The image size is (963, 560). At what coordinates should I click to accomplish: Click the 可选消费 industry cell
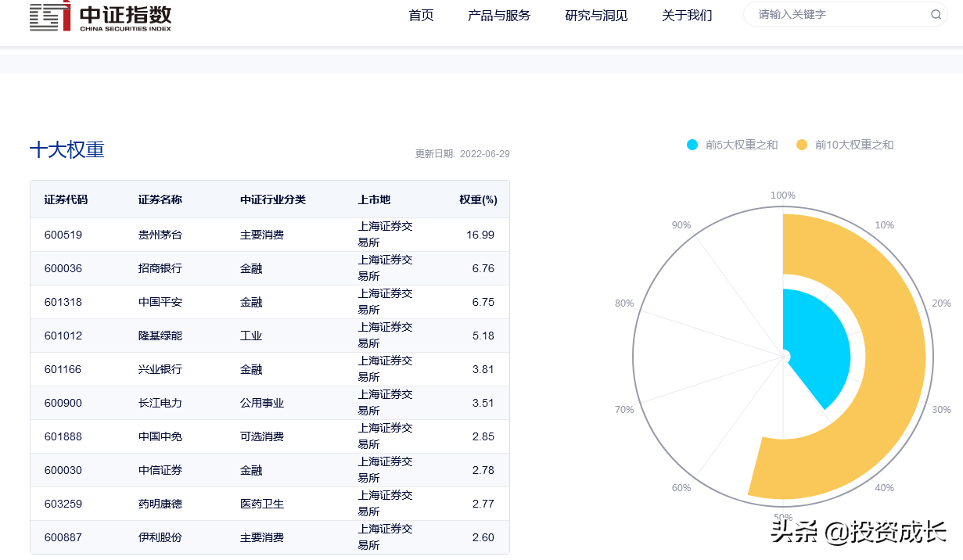tap(262, 436)
